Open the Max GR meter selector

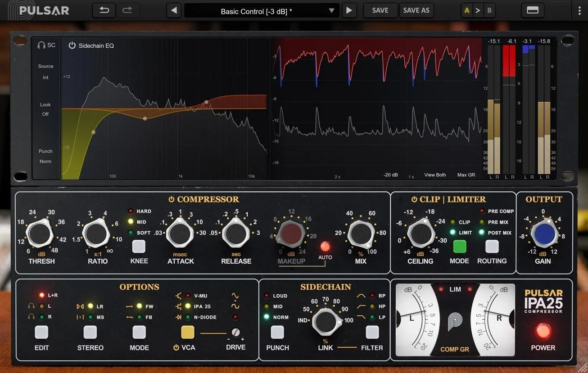point(467,175)
